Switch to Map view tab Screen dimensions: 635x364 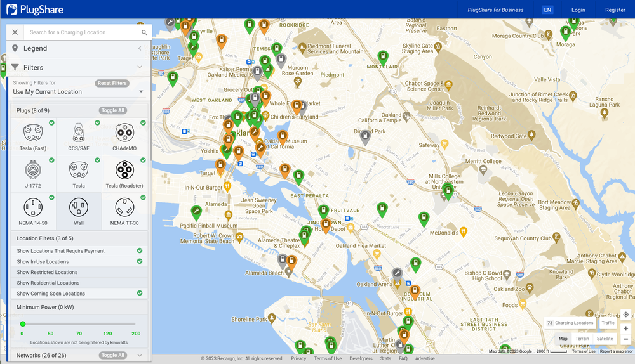pos(563,339)
